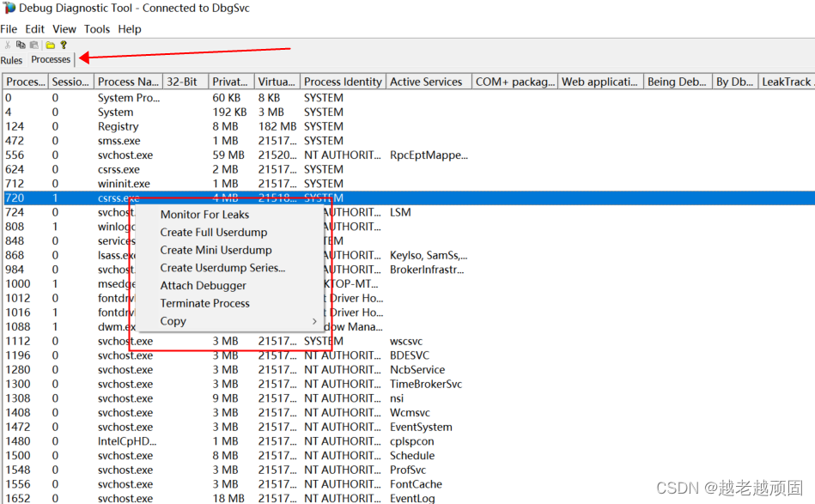This screenshot has width=815, height=504.
Task: Sort by Process Identity column header
Action: tap(343, 82)
